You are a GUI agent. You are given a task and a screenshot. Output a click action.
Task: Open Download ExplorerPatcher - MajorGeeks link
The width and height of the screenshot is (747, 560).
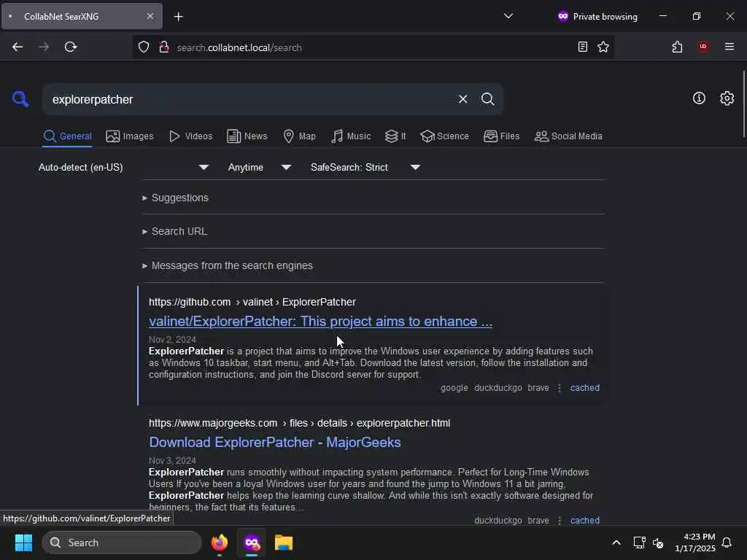[275, 443]
